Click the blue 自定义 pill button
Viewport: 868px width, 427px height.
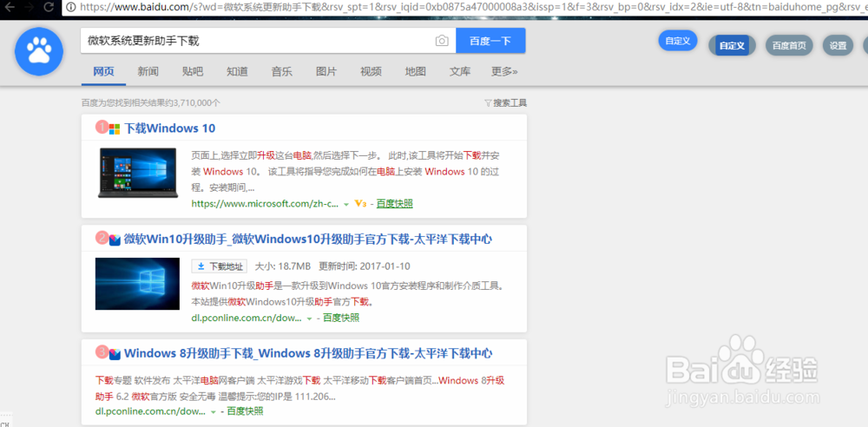[x=678, y=41]
